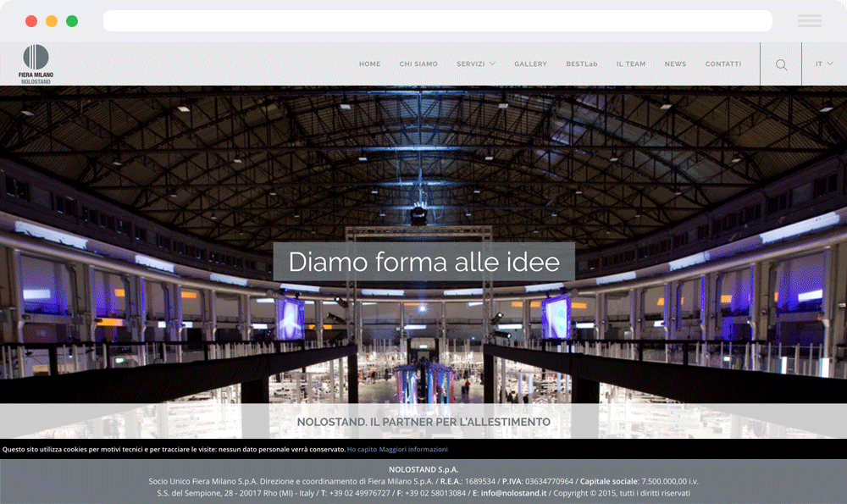This screenshot has width=847, height=504.
Task: Click the yellow minimize window dot
Action: point(52,21)
